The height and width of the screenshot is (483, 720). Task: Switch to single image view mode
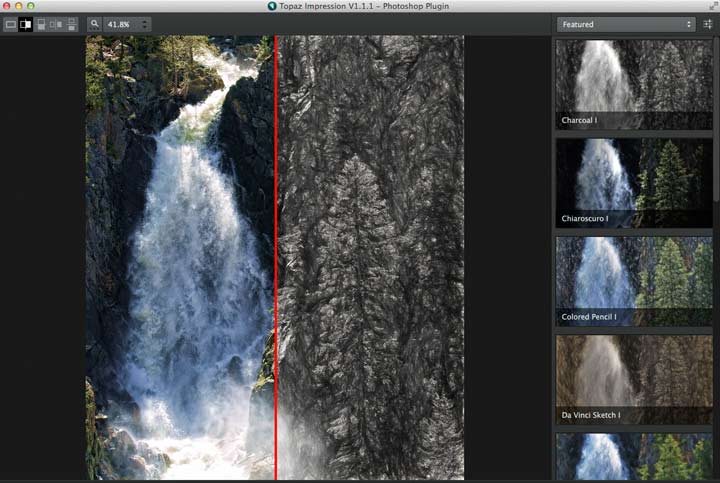(11, 25)
